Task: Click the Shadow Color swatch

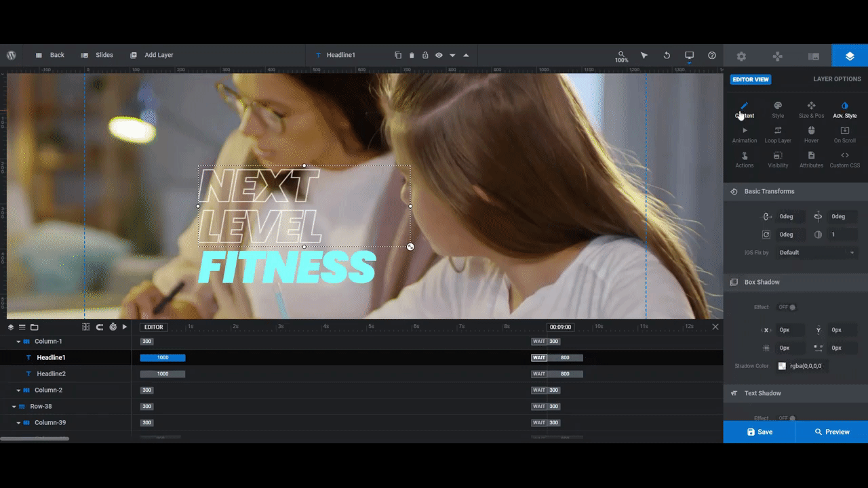Action: click(782, 366)
